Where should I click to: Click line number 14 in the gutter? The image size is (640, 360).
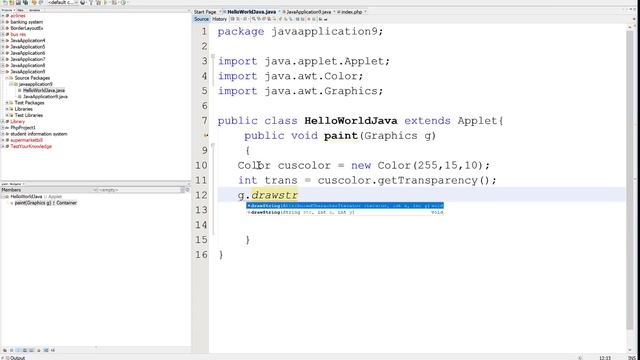pos(201,224)
